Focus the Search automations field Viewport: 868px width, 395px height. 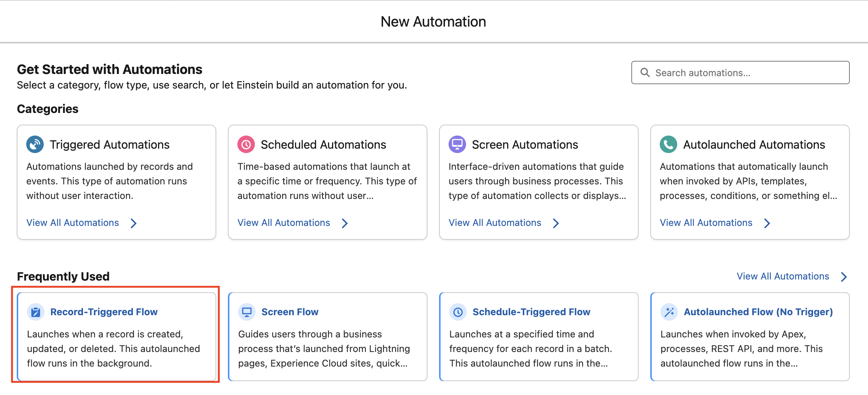point(746,73)
